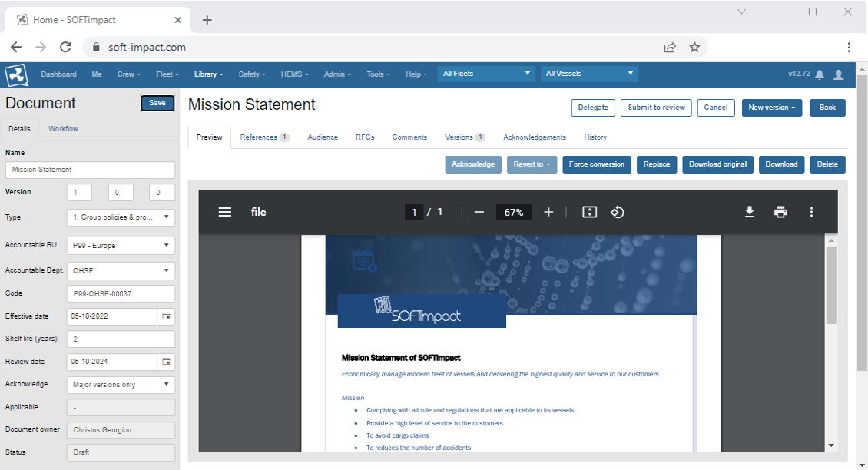The height and width of the screenshot is (470, 868).
Task: Switch to the Acknowledgements tab
Action: tap(535, 137)
